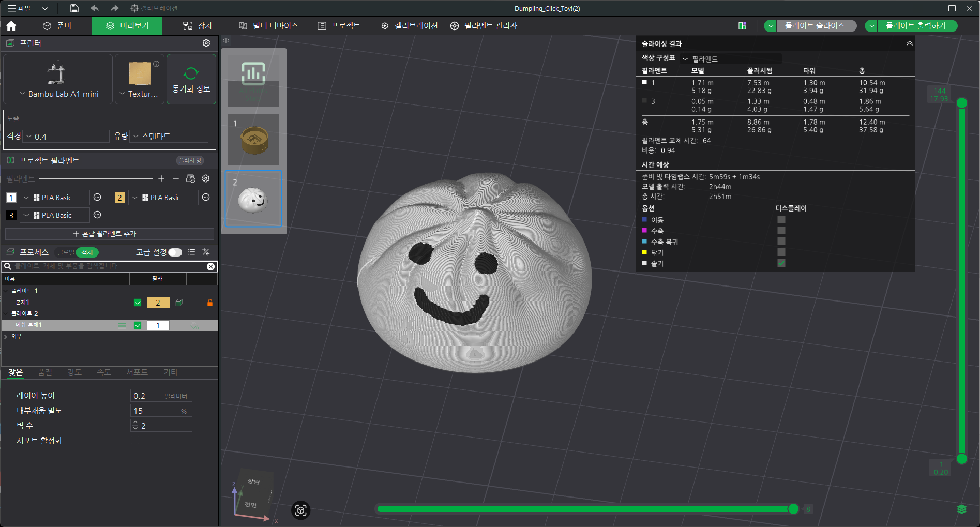This screenshot has height=527, width=980.
Task: Click the 동기화 정보 sync button
Action: (x=191, y=79)
